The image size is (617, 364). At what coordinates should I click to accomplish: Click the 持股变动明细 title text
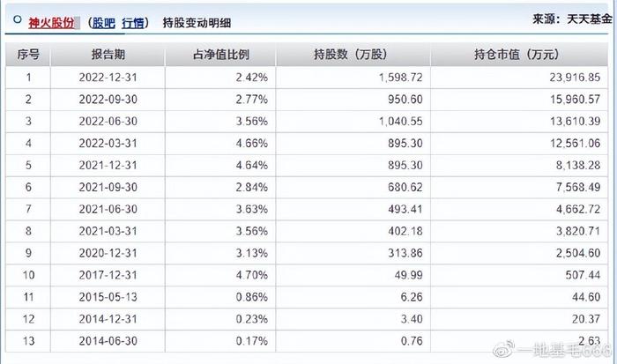(x=197, y=23)
